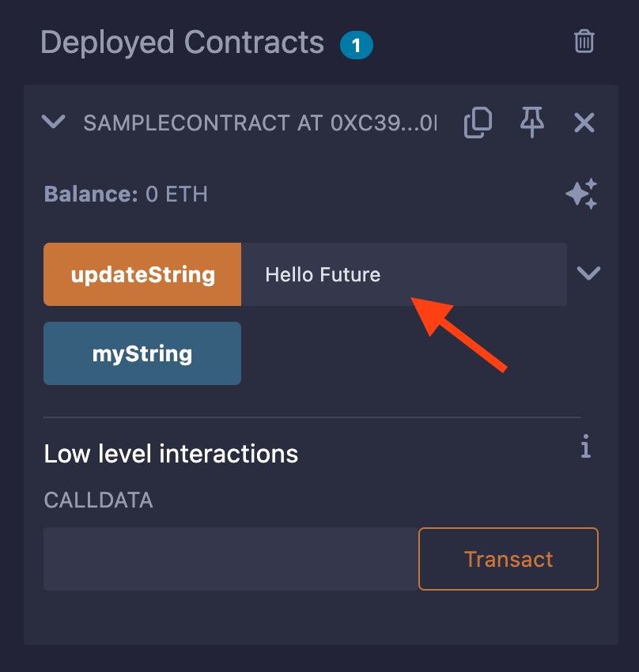Click the Low level interactions heading

(171, 454)
